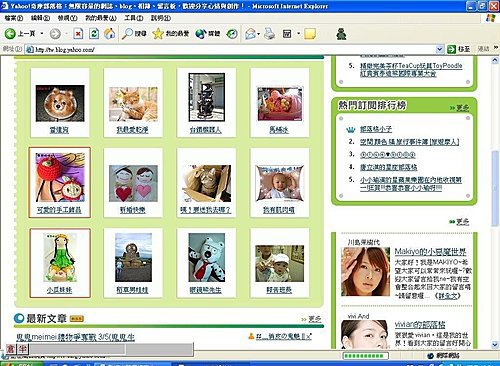Click the blue circle icon beside 最新文章
The image size is (500, 366).
pos(19,318)
